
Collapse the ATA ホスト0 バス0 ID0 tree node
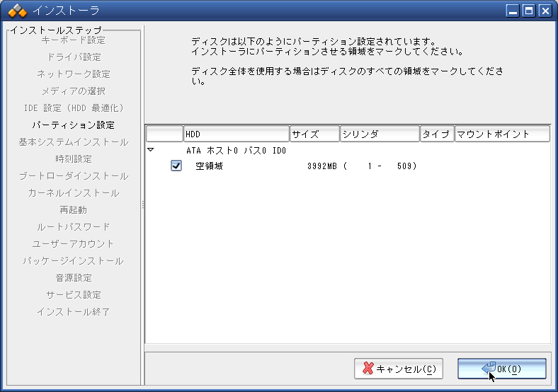151,150
